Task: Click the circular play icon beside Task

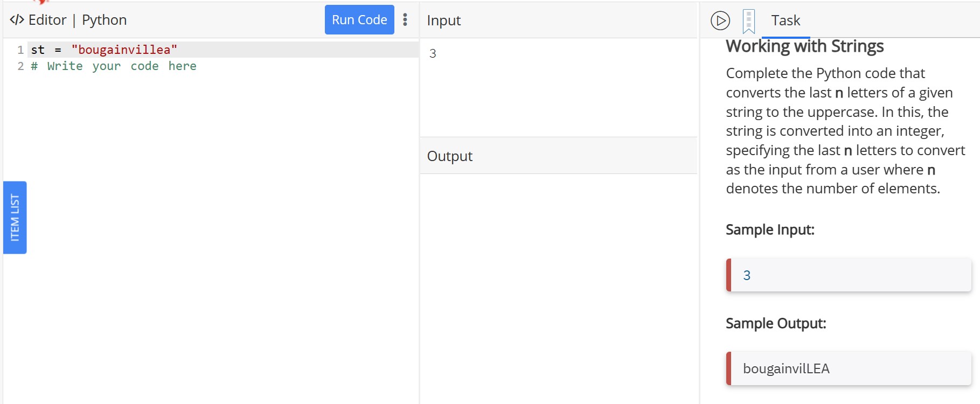Action: (x=720, y=20)
